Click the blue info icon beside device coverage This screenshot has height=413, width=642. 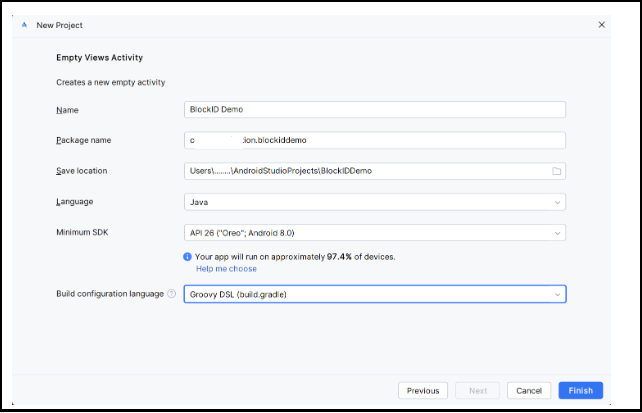pos(187,256)
